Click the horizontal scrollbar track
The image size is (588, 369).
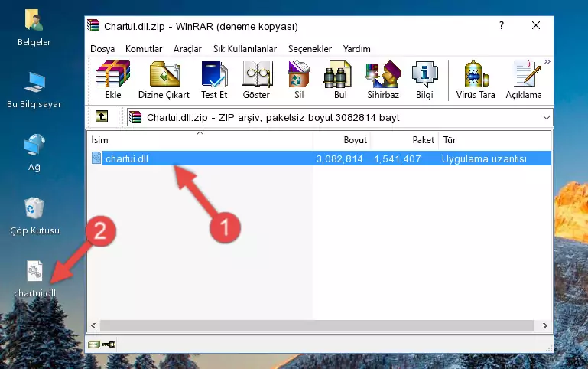[x=317, y=325]
